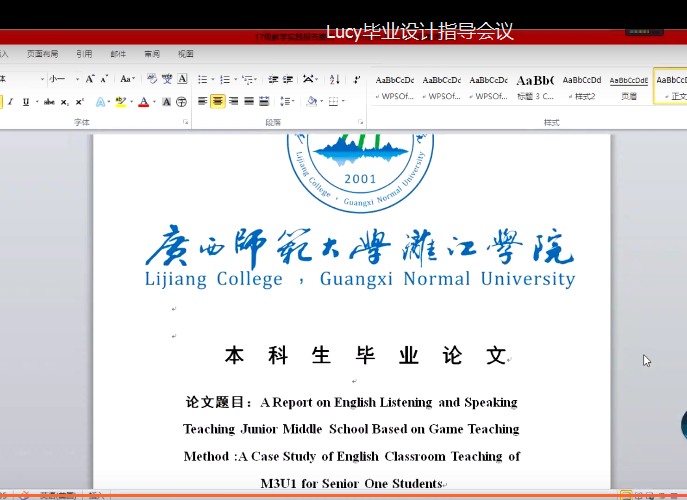
Task: Apply subscript formatting
Action: click(x=64, y=101)
